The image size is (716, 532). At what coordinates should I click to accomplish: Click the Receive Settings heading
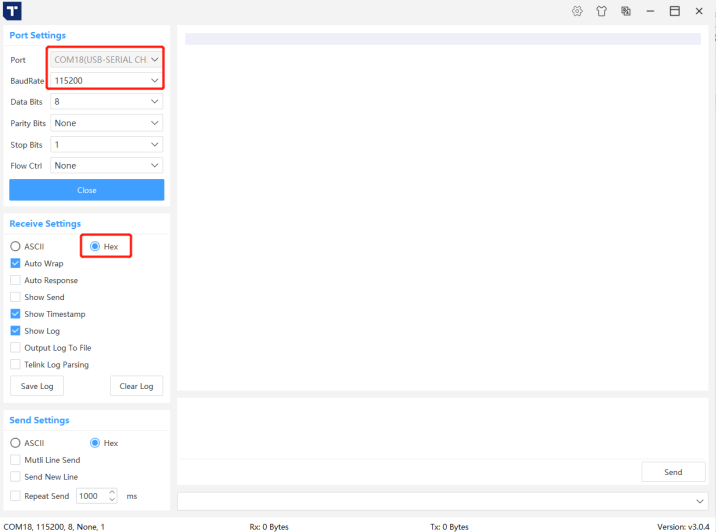click(x=45, y=223)
